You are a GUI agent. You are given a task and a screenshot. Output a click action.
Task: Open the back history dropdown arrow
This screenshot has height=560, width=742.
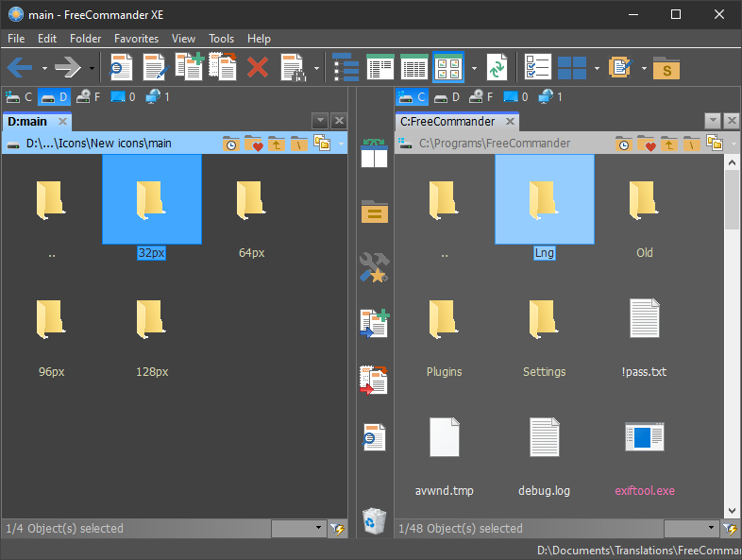44,68
